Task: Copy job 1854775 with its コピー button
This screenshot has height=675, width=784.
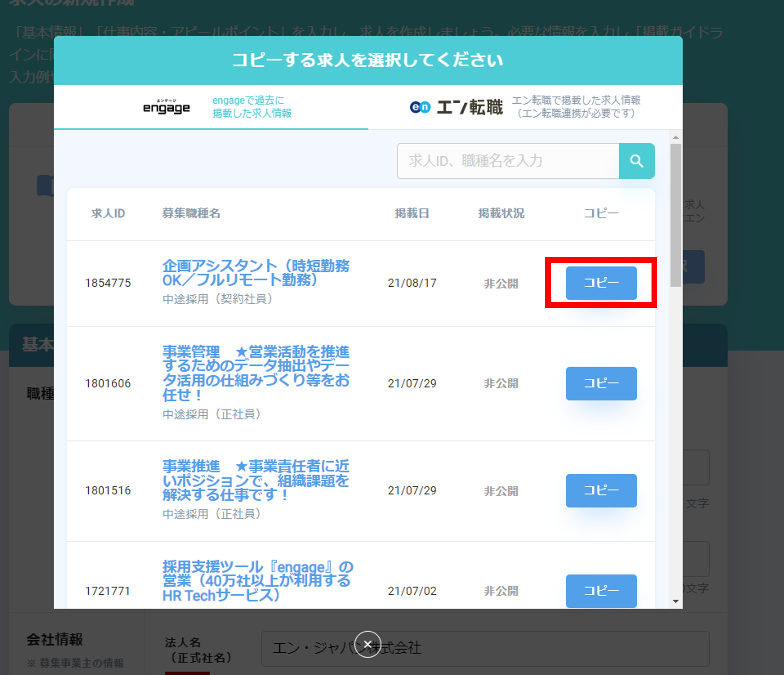Action: click(601, 283)
